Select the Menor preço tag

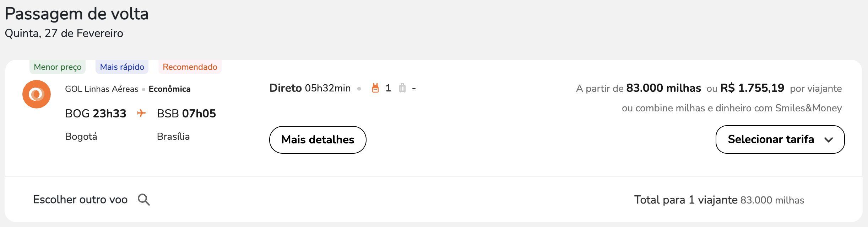(x=58, y=67)
